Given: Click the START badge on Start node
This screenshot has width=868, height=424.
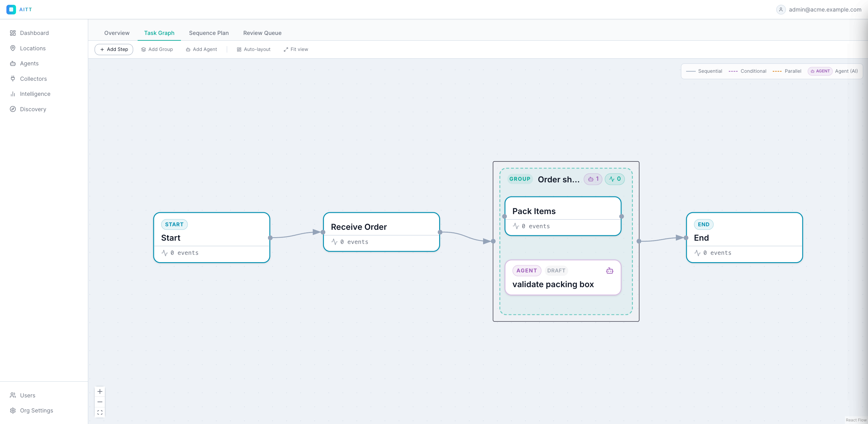Looking at the screenshot, I should (x=174, y=225).
